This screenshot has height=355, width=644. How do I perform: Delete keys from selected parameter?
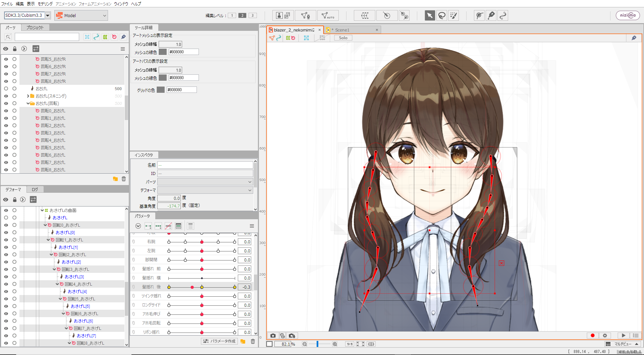[x=168, y=226]
